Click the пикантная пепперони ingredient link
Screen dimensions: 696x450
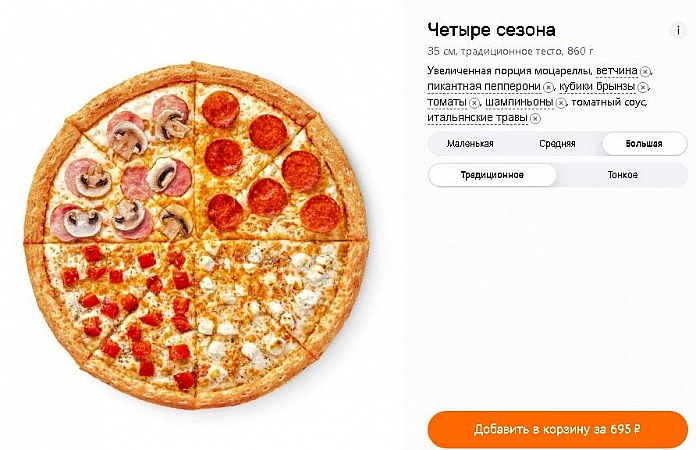(x=484, y=86)
